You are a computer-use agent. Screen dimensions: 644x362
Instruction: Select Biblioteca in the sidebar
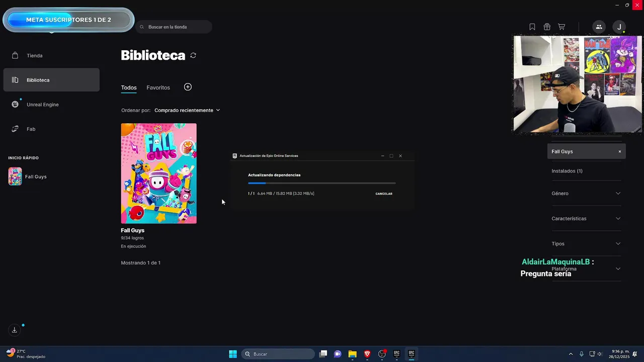(x=51, y=80)
